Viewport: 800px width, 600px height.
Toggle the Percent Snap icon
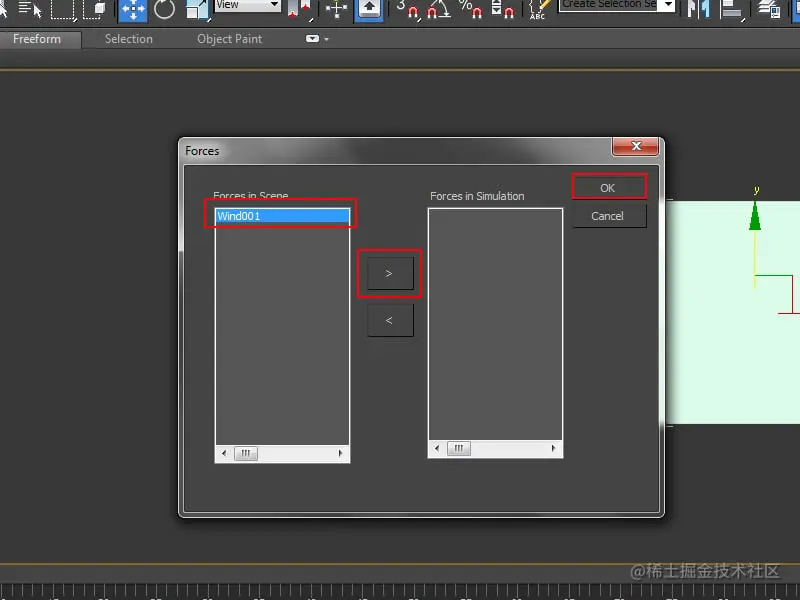click(x=470, y=9)
